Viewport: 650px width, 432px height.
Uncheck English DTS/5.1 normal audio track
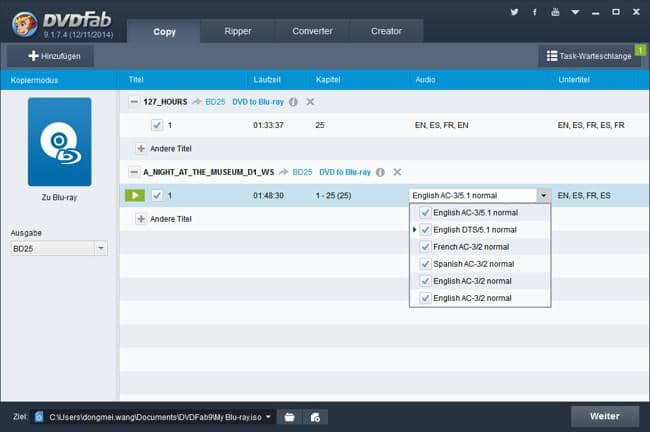[425, 230]
